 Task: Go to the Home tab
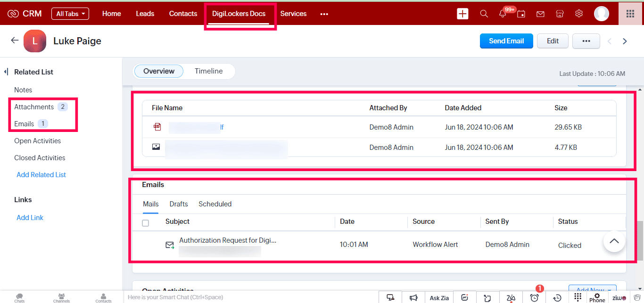pyautogui.click(x=112, y=14)
